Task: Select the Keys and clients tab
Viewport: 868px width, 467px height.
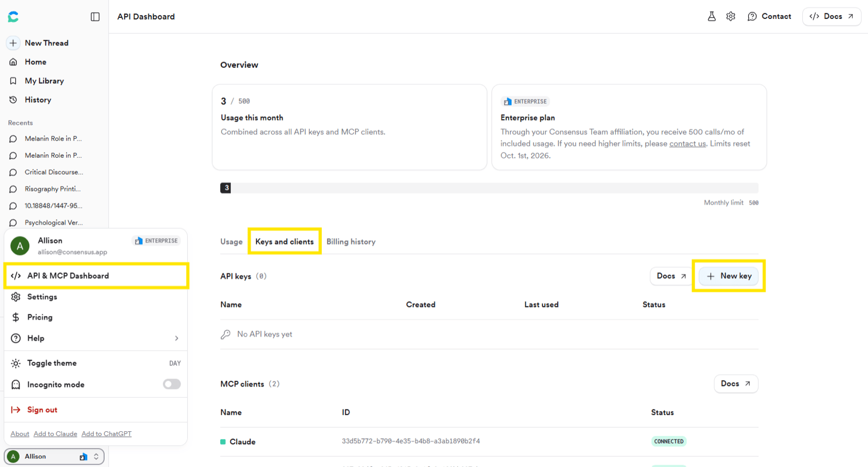Action: tap(284, 242)
